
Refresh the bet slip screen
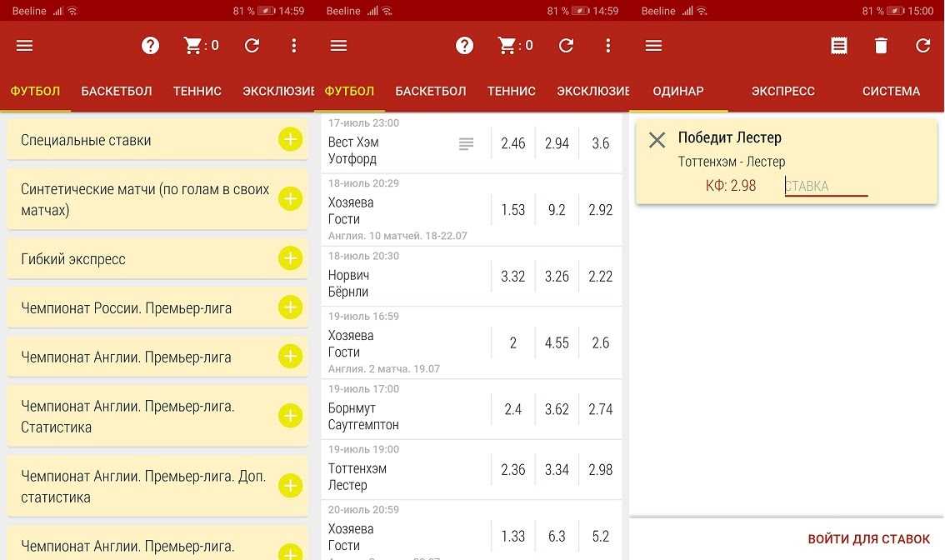pyautogui.click(x=923, y=45)
